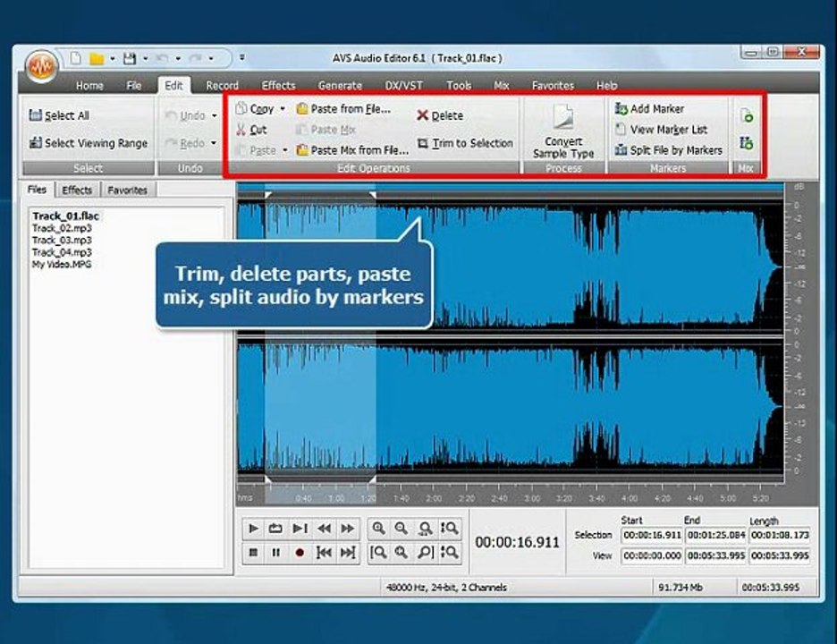Open the dropdown arrow next to the folder icon
Screen dimensions: 837x644
click(x=113, y=59)
